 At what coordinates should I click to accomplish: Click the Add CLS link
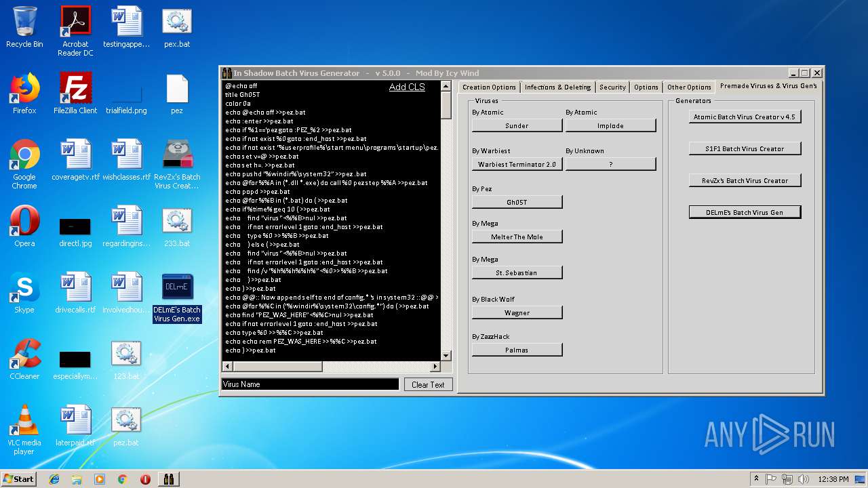point(407,87)
